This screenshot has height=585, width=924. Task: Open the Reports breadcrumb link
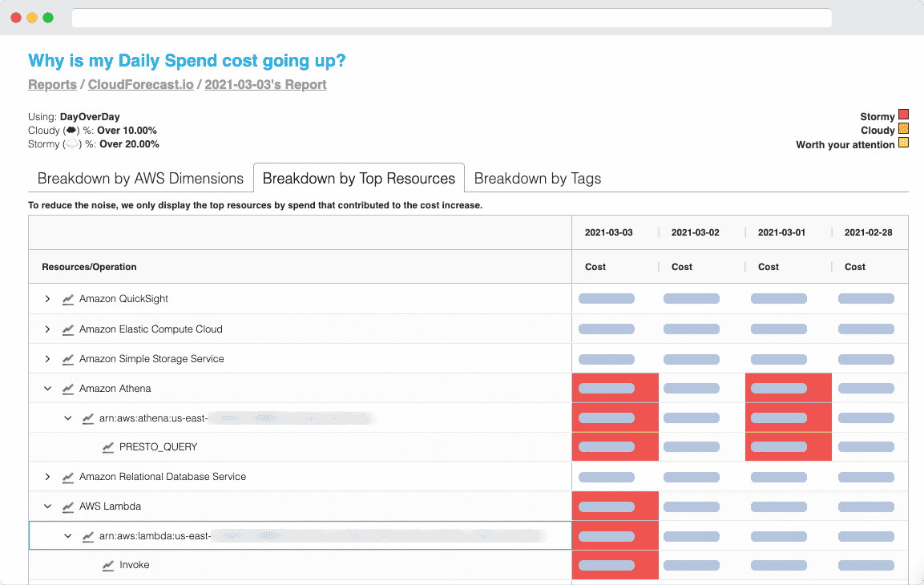pyautogui.click(x=52, y=84)
